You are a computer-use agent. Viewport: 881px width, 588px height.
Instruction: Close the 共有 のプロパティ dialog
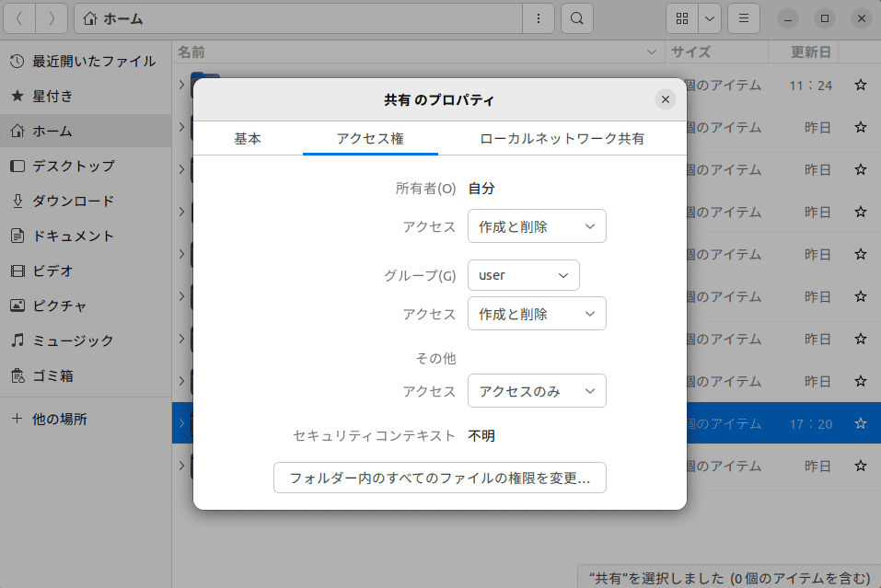666,99
